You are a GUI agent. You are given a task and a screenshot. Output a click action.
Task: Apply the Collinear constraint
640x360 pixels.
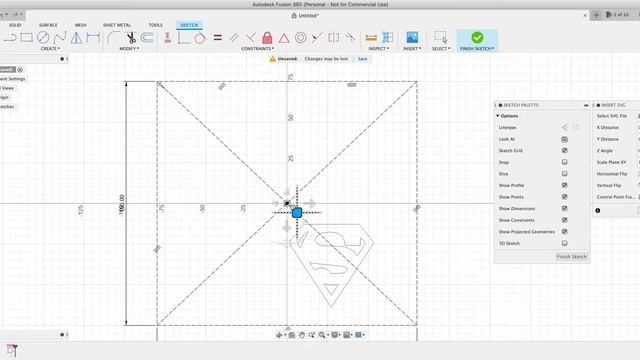pos(317,38)
